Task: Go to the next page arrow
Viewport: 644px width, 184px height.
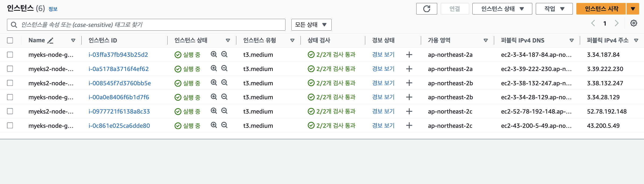Action: pyautogui.click(x=617, y=23)
